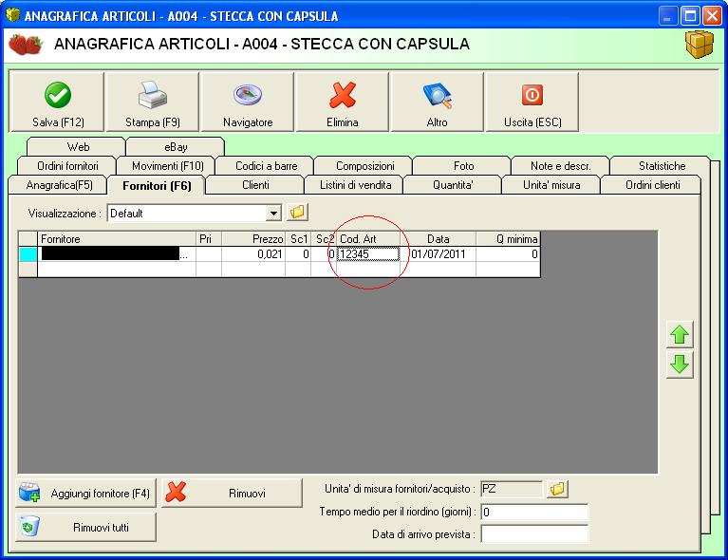Click the green down arrow button
This screenshot has height=560, width=728.
pyautogui.click(x=680, y=364)
